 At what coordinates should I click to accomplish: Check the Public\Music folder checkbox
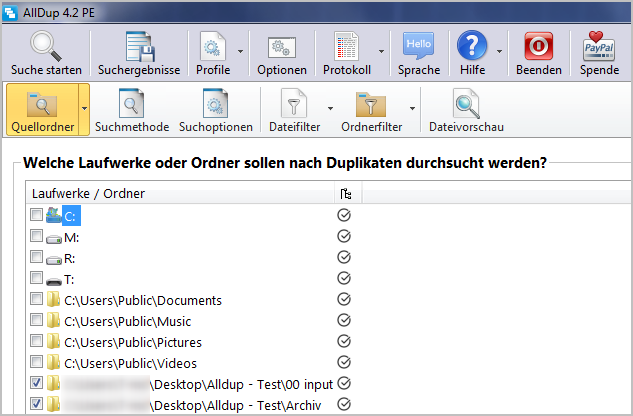[36, 319]
